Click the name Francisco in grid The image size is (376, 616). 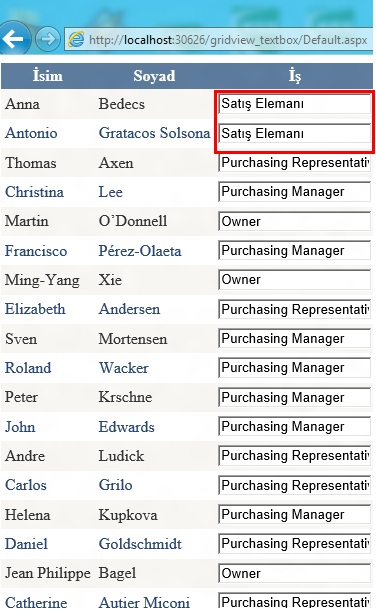(36, 251)
